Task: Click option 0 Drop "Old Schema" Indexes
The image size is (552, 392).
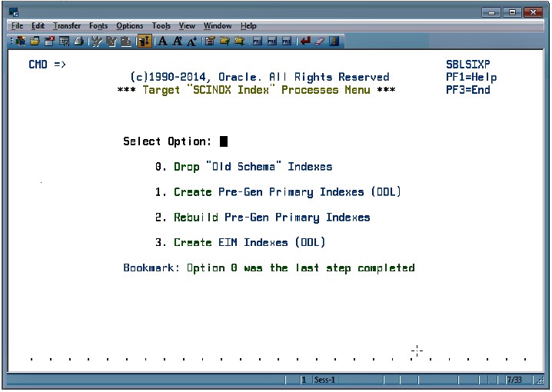Action: pos(244,167)
